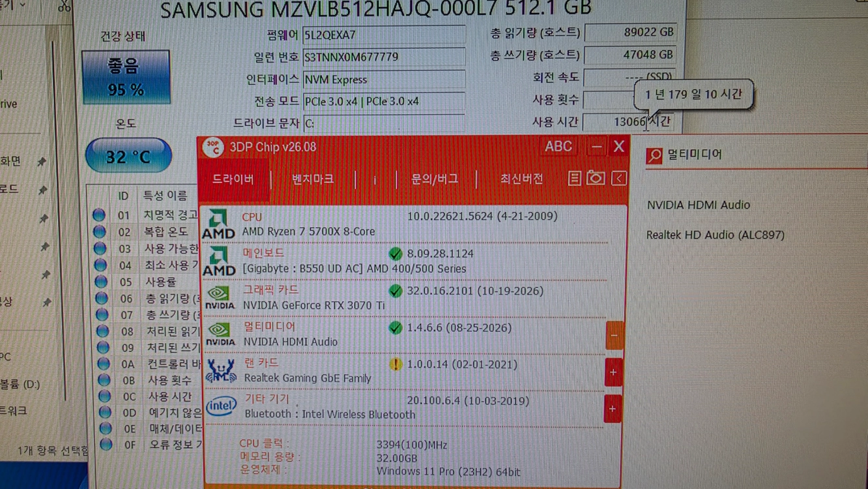The image size is (868, 489).
Task: Click the NVIDIA 그래픽 카드 icon
Action: click(x=220, y=297)
